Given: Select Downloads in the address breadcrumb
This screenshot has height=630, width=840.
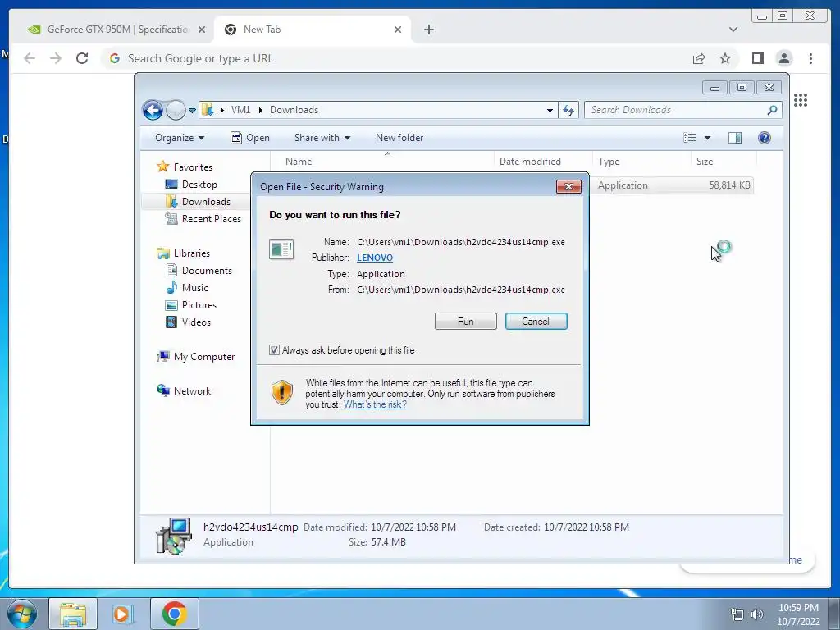Looking at the screenshot, I should tap(294, 110).
